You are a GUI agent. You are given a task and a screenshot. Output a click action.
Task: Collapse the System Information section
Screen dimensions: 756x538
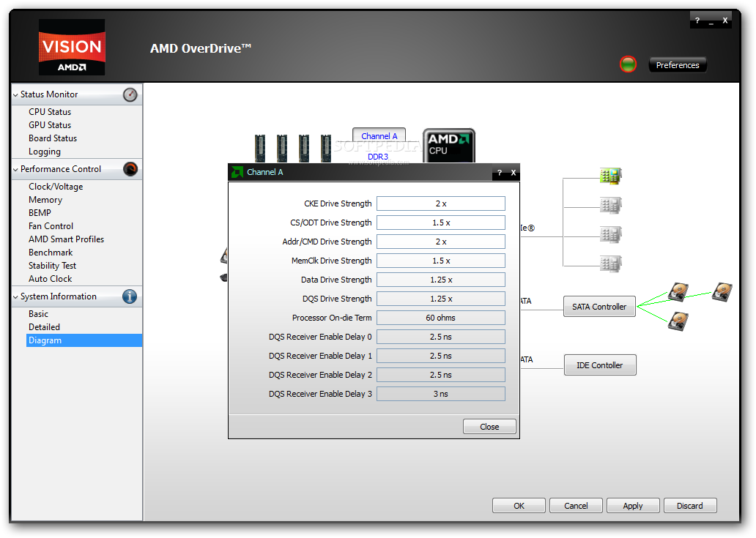[x=16, y=296]
